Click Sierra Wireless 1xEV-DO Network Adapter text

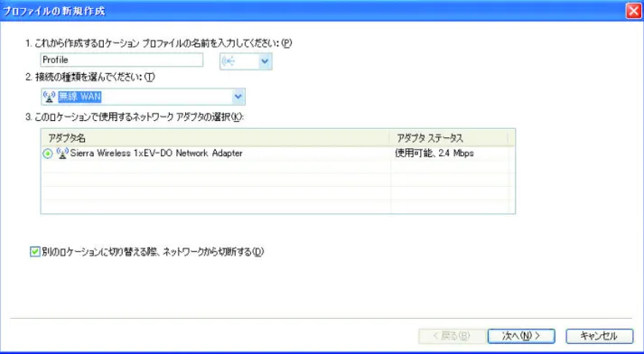pos(156,154)
